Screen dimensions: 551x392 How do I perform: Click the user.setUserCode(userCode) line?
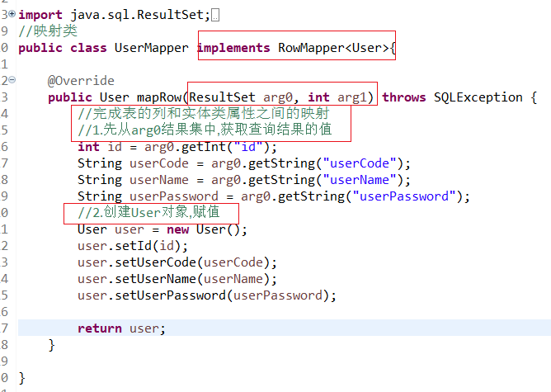177,262
